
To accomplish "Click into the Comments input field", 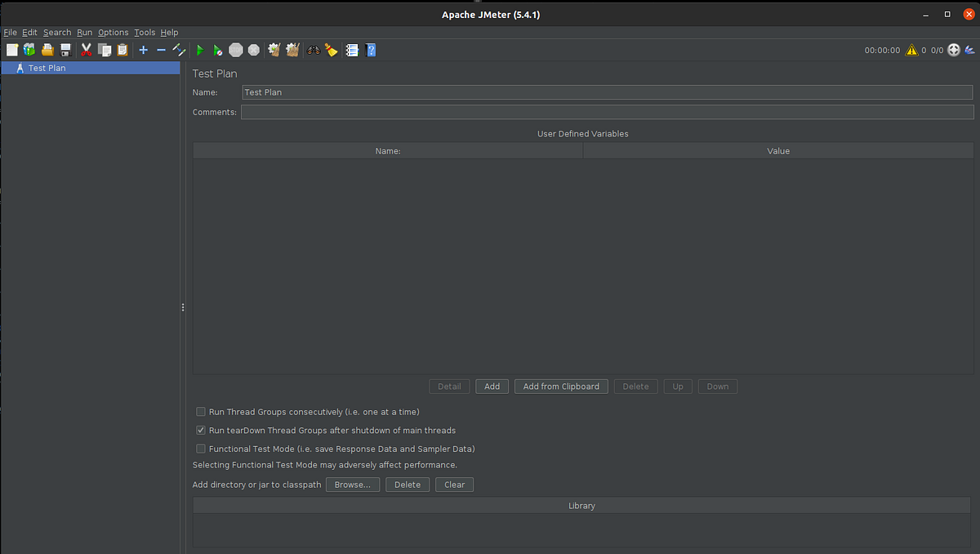I will click(607, 112).
